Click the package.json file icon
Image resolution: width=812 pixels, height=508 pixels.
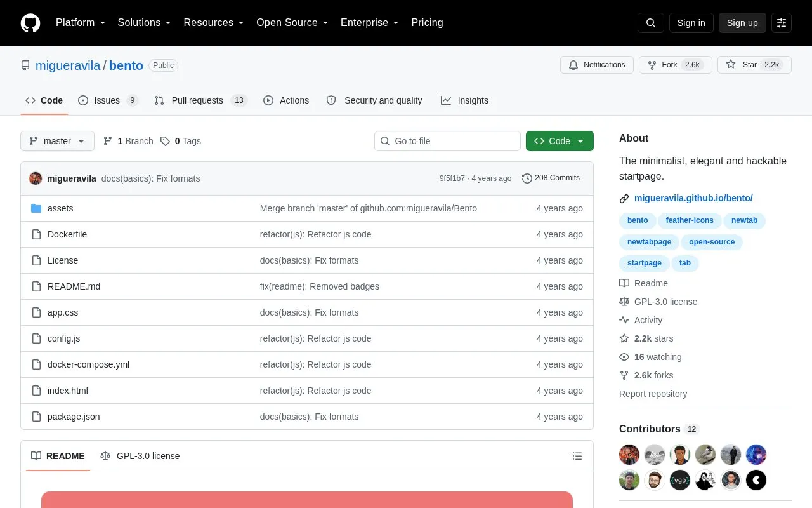tap(36, 417)
